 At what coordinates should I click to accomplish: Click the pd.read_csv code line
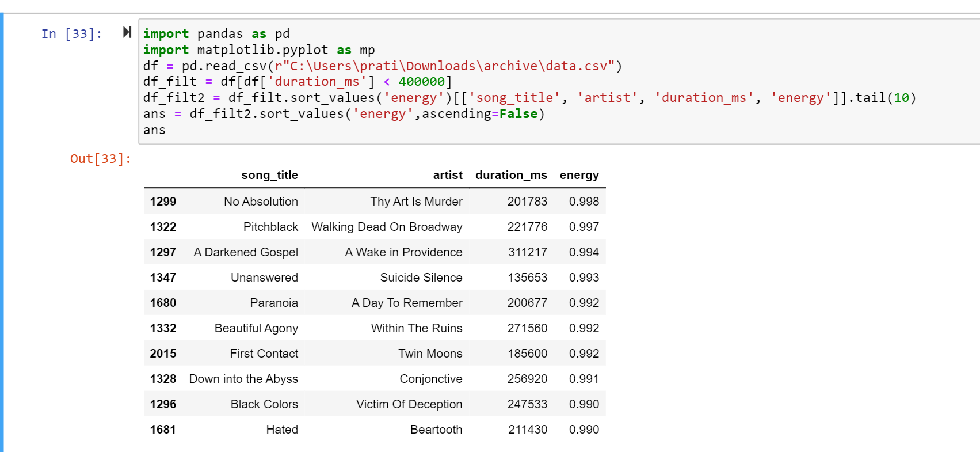point(383,66)
